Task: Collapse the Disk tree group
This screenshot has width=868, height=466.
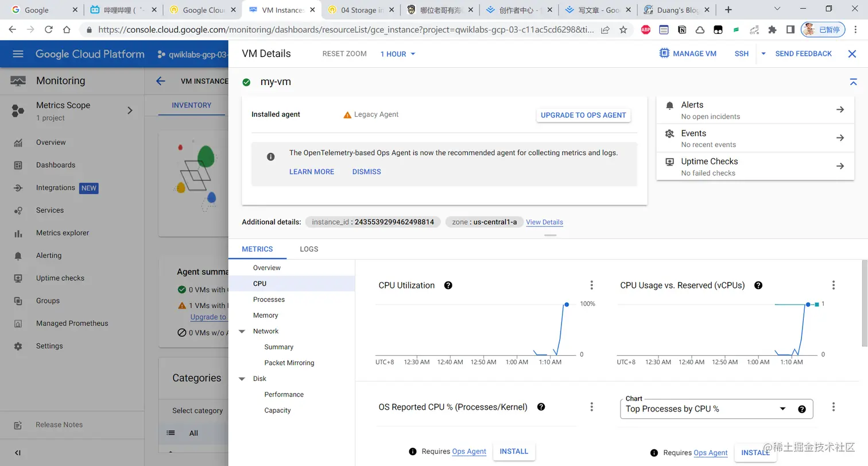Action: tap(242, 379)
